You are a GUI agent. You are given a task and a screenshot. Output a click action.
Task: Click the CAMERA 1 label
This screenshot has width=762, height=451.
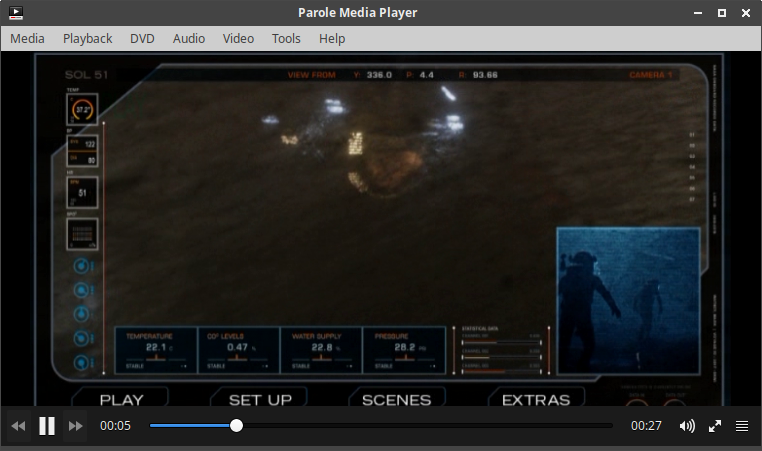pos(651,75)
